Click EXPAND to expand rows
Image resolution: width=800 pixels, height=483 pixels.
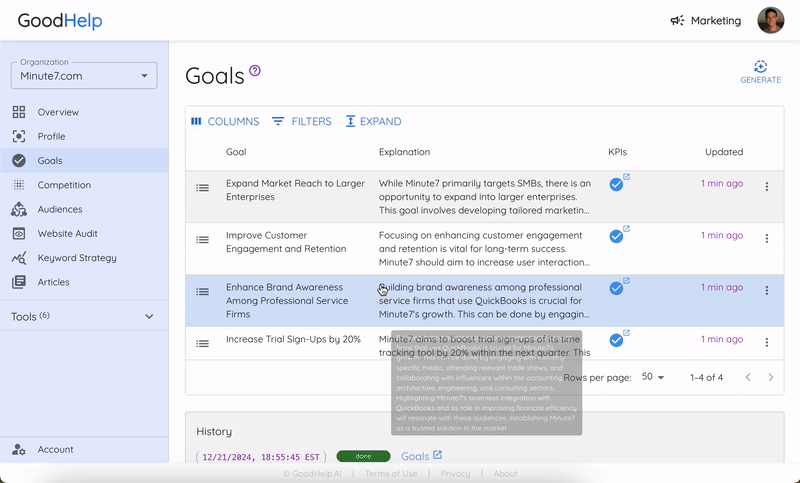[373, 121]
